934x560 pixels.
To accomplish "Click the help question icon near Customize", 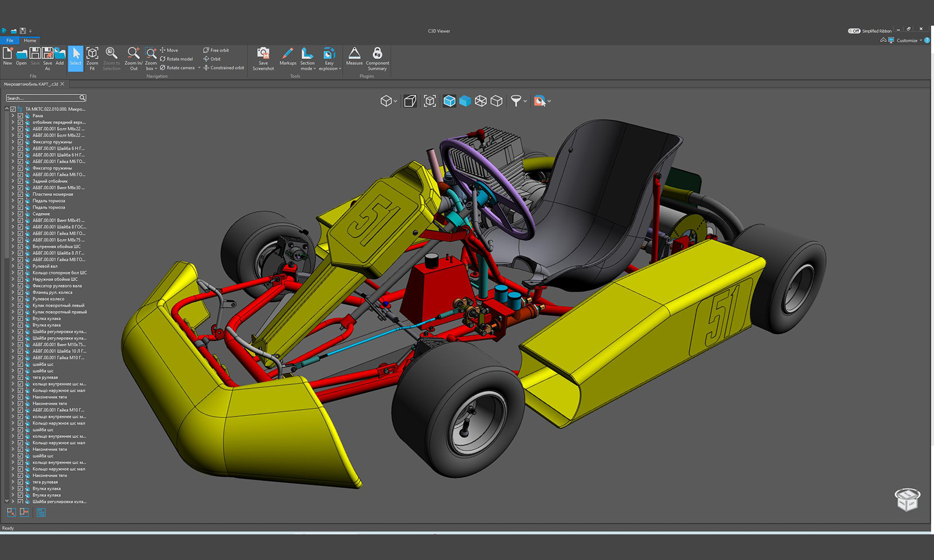I will [927, 40].
